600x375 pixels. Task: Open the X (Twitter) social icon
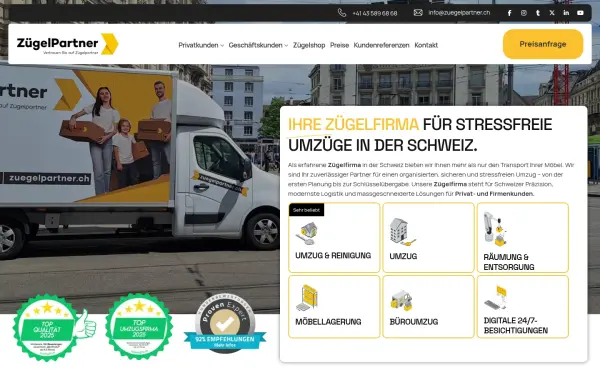click(x=552, y=13)
